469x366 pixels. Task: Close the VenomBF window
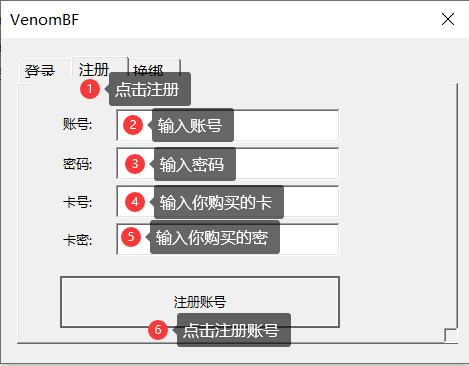[x=448, y=19]
